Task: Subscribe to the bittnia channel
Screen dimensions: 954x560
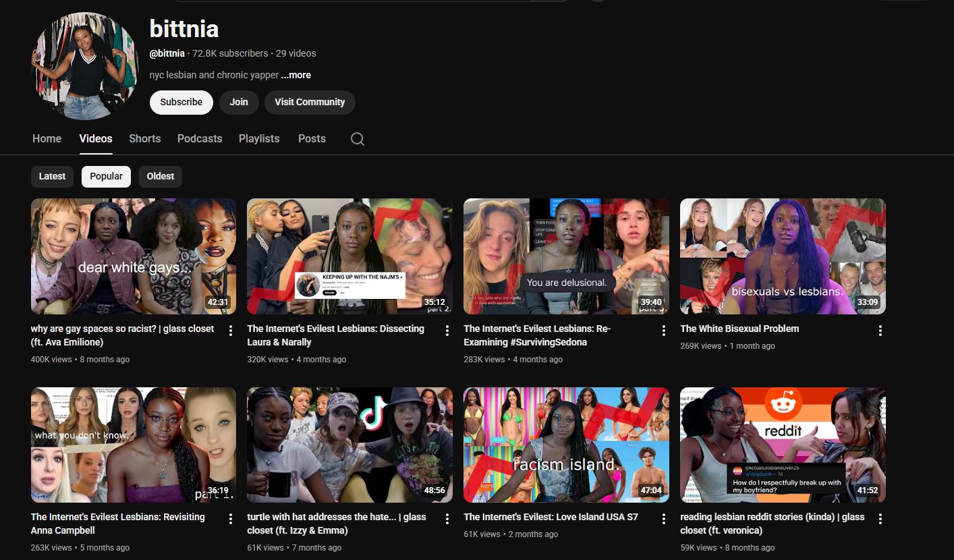Action: click(181, 102)
